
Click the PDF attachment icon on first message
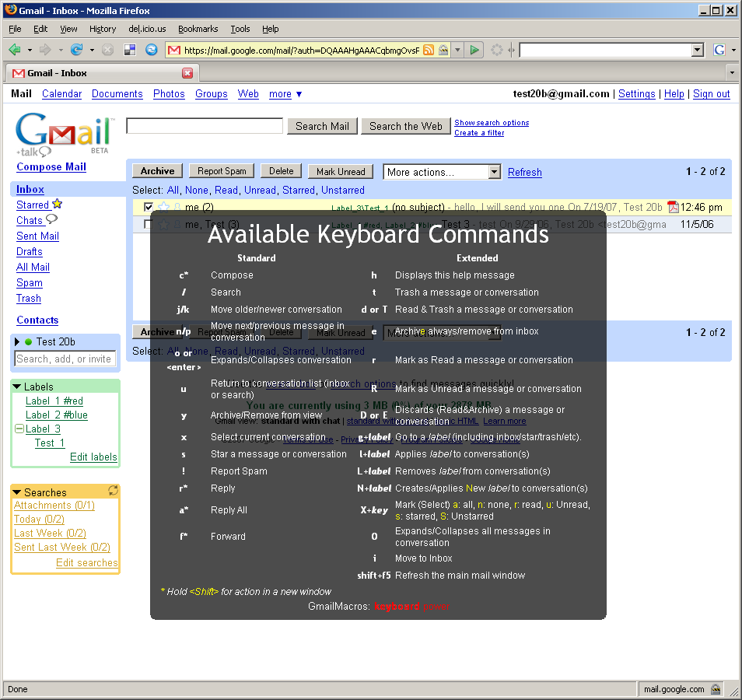(x=673, y=208)
